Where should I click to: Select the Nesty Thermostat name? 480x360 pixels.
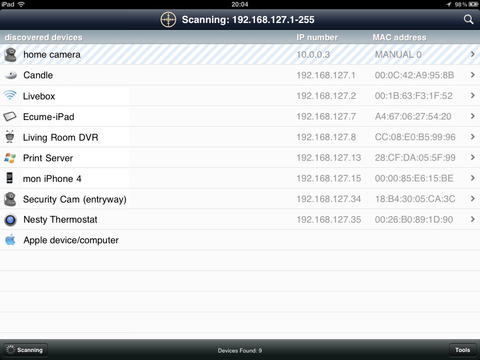(x=60, y=220)
